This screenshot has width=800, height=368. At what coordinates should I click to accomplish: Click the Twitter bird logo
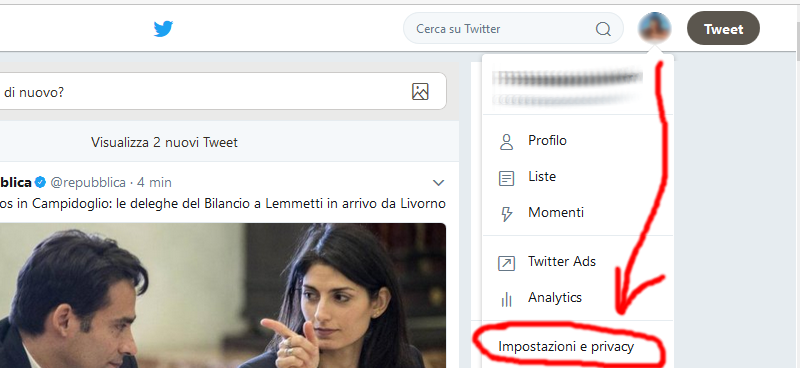(x=163, y=29)
